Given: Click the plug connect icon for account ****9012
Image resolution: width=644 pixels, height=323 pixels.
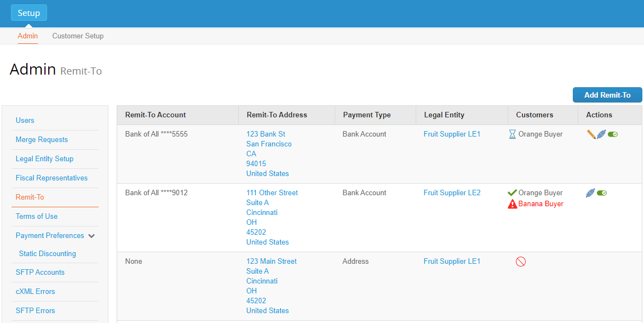Looking at the screenshot, I should (x=590, y=193).
